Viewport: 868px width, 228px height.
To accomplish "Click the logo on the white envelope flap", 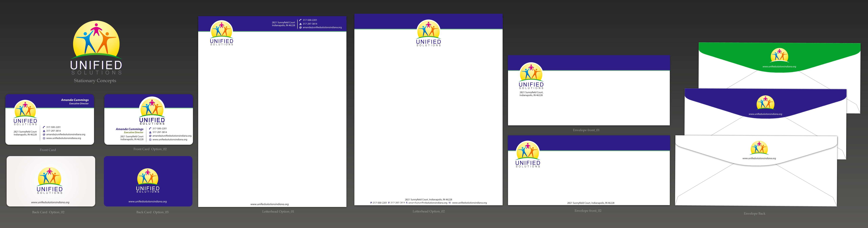I will (759, 148).
